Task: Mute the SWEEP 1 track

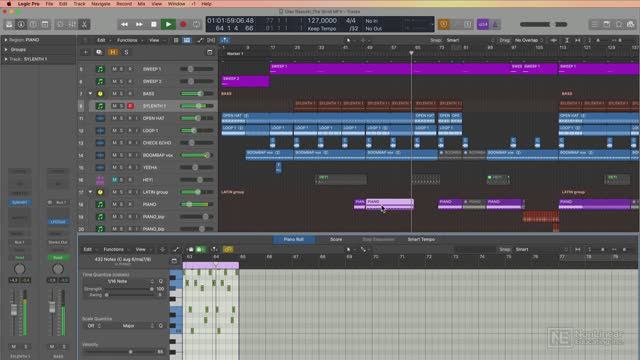Action: [x=114, y=69]
